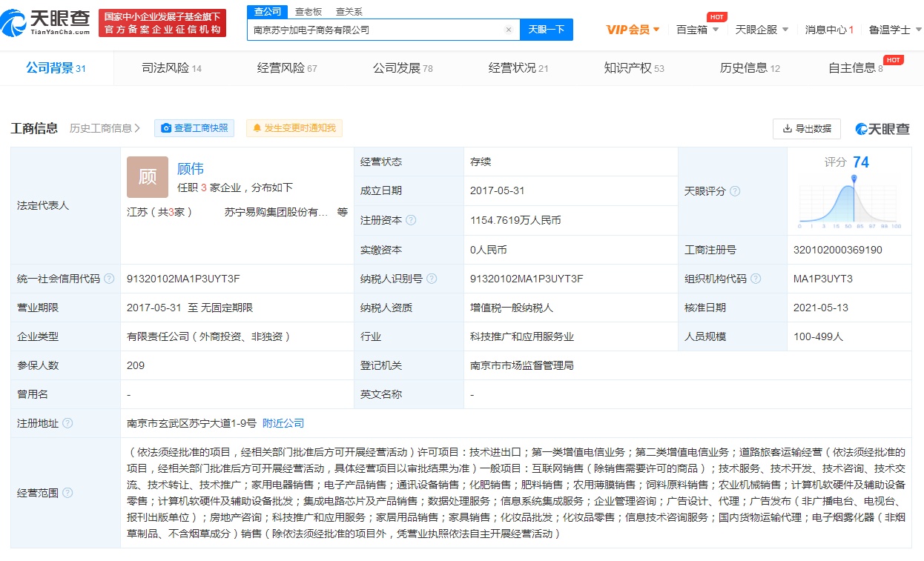The image size is (924, 561).
Task: Open the 公司背景 section tab
Action: (56, 68)
